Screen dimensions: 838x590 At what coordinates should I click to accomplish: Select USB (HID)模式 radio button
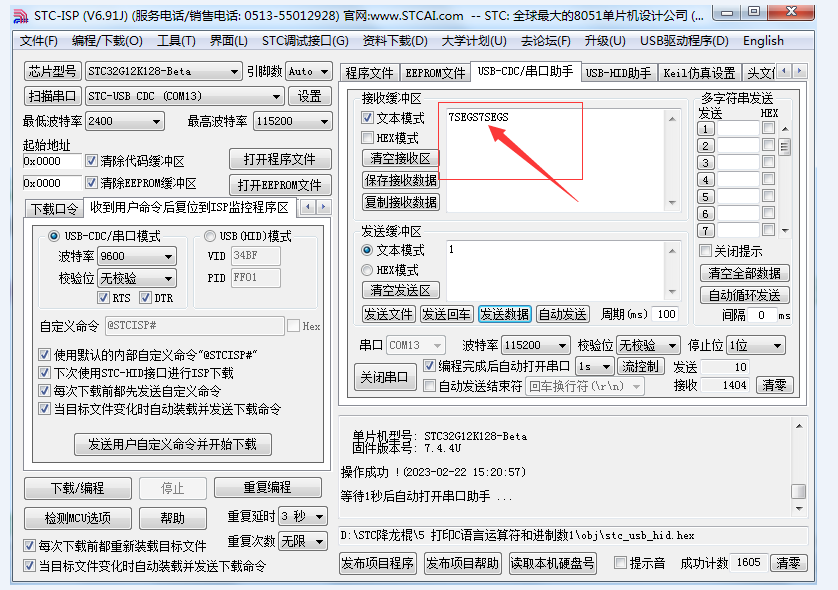[x=210, y=236]
